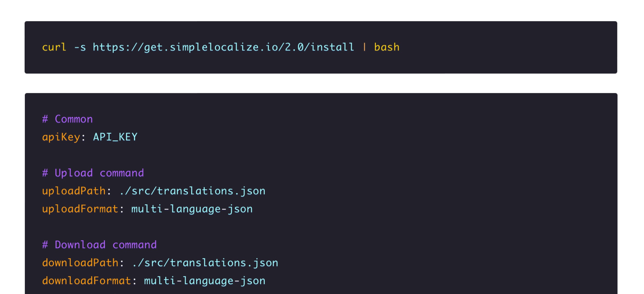Click the bash keyword
644x294 pixels.
point(387,47)
